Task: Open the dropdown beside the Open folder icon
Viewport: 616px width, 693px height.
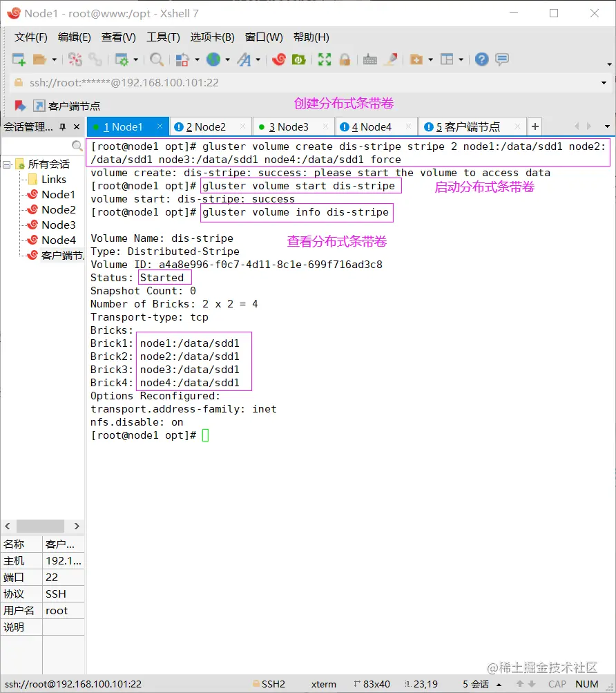Action: pos(54,59)
